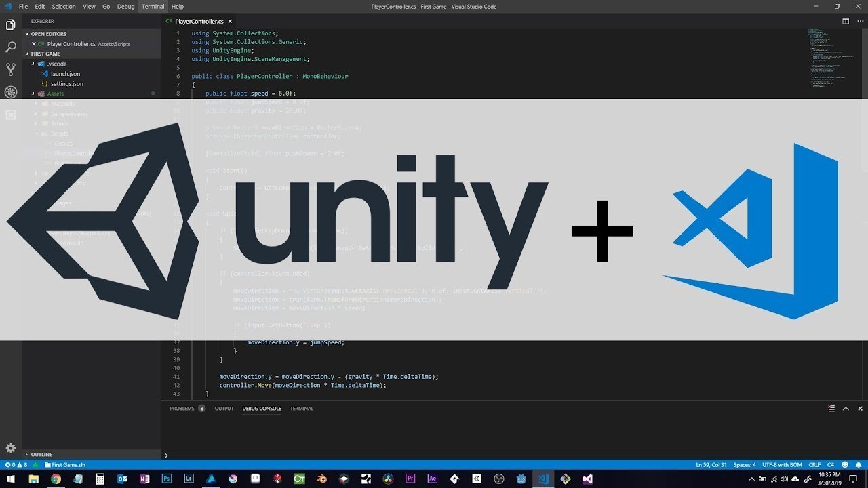The image size is (868, 488).
Task: Collapse the First Game folder section
Action: pyautogui.click(x=92, y=54)
